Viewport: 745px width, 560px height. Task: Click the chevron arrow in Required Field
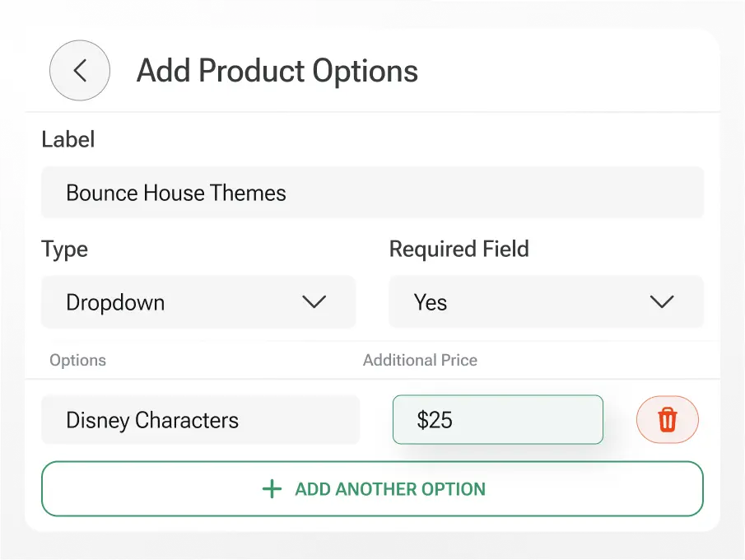662,302
